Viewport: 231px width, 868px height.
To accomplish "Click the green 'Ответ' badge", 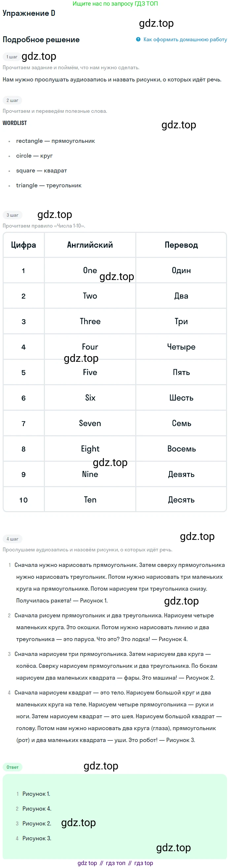I will click(13, 767).
